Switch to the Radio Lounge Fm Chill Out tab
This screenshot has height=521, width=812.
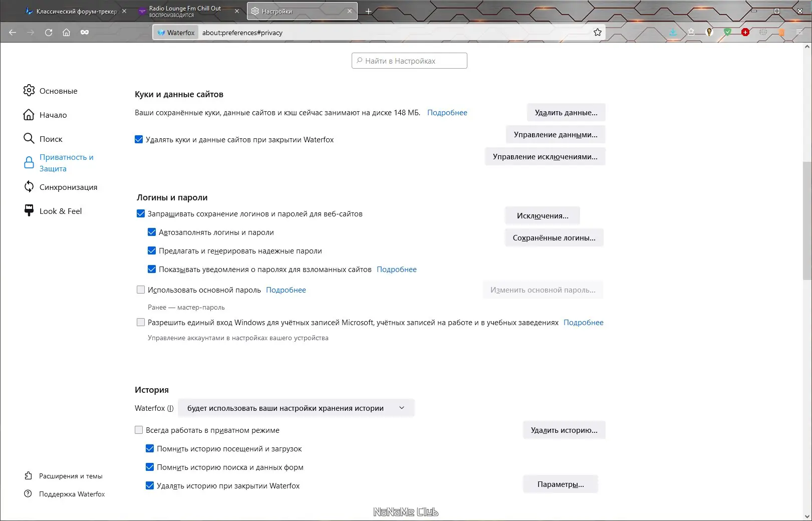click(x=185, y=11)
